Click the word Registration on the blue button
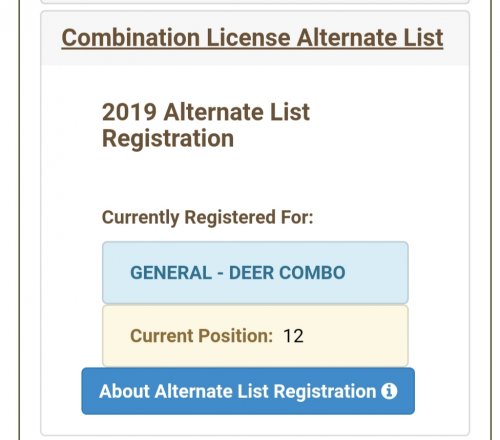Viewport: 500px width, 440px height. click(x=325, y=392)
